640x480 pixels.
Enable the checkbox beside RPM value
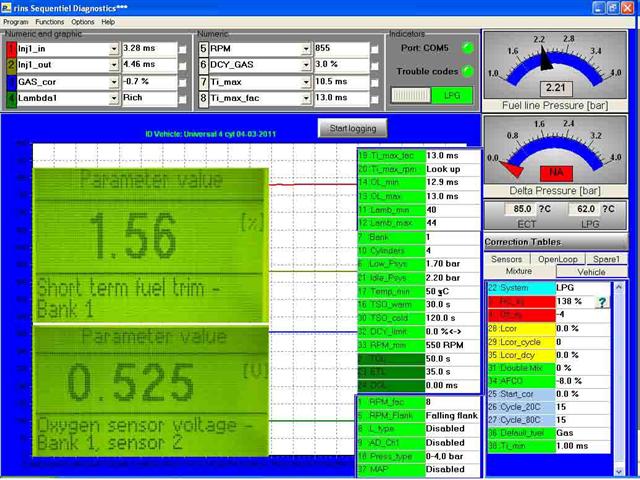click(x=374, y=49)
